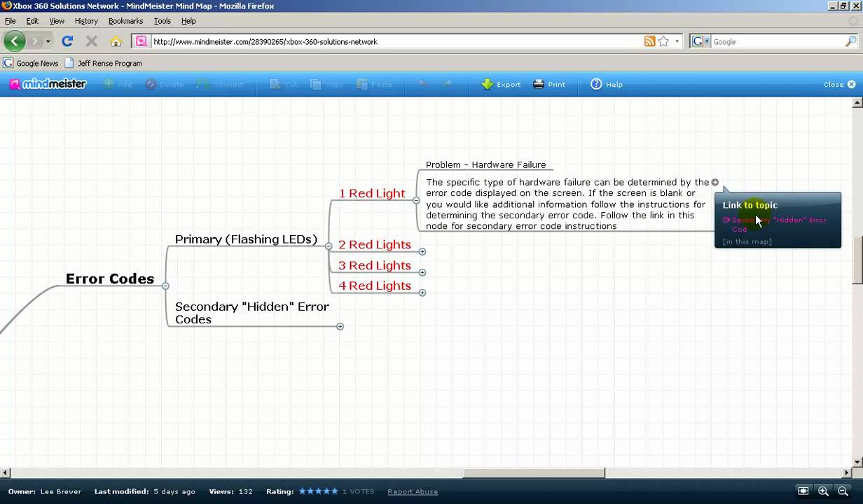The height and width of the screenshot is (504, 863).
Task: Go to the Firefox home page
Action: pos(116,41)
